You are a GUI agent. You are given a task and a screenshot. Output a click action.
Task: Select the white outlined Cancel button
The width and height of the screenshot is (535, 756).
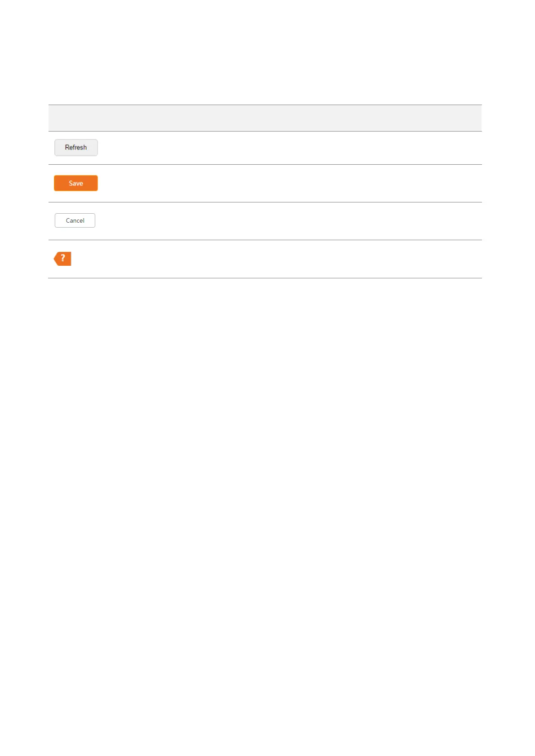pos(75,220)
